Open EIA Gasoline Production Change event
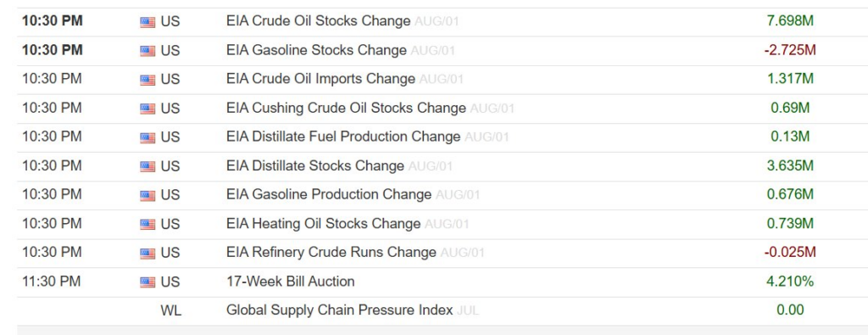 point(329,194)
